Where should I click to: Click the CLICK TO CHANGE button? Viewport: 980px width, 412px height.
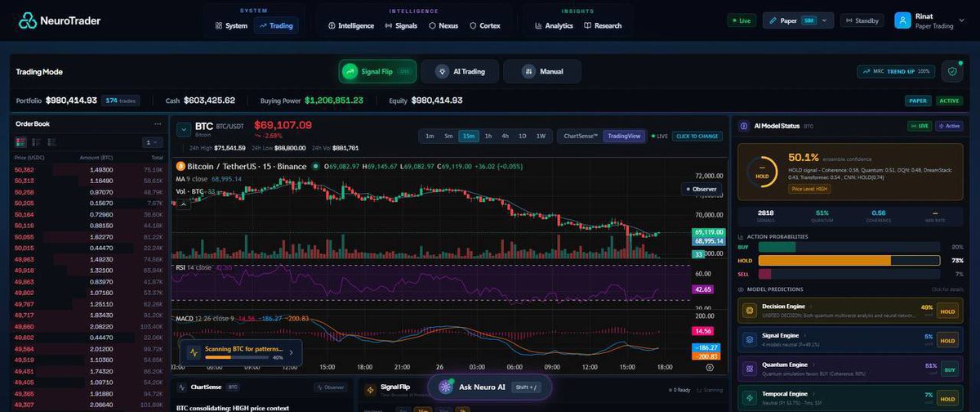point(697,136)
